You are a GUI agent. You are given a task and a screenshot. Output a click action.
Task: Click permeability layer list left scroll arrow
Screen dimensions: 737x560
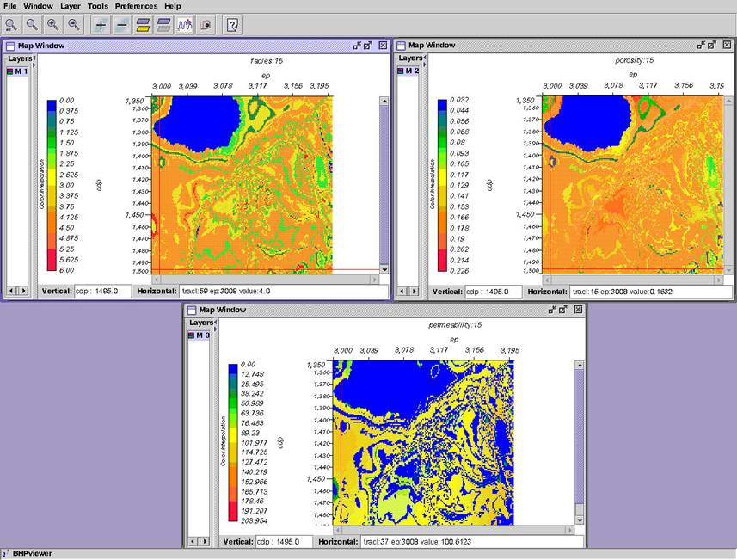point(193,542)
